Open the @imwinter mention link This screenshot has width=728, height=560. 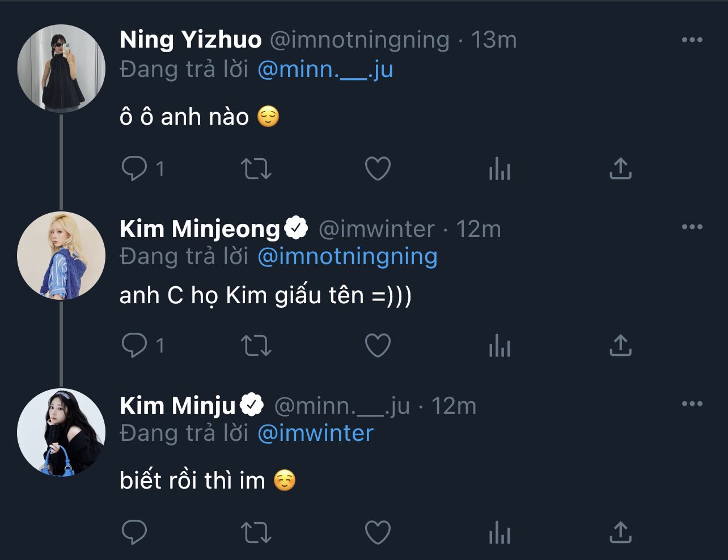(x=315, y=434)
